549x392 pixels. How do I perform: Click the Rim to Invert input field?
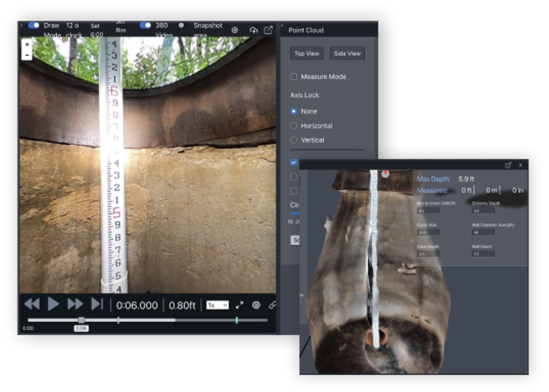click(x=428, y=211)
